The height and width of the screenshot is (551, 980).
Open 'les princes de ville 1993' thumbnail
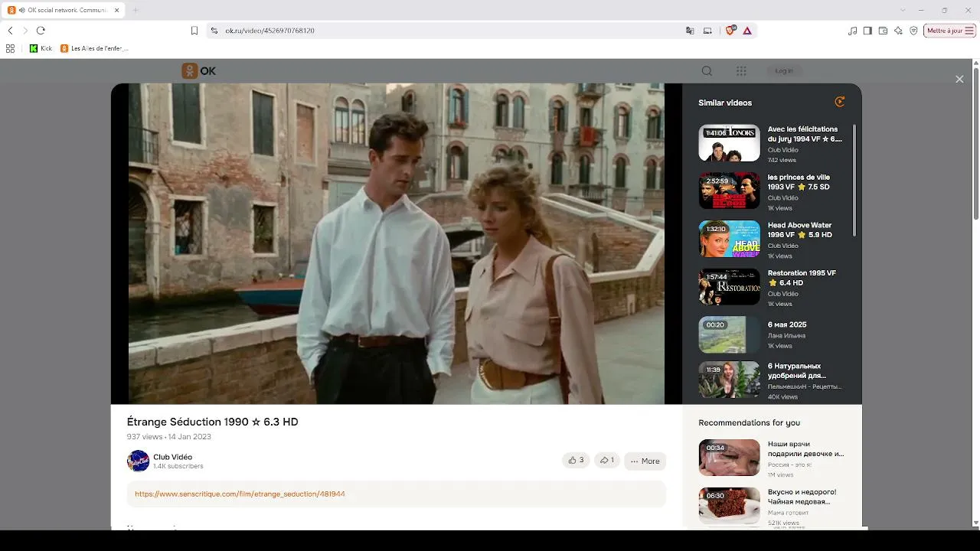(x=729, y=191)
